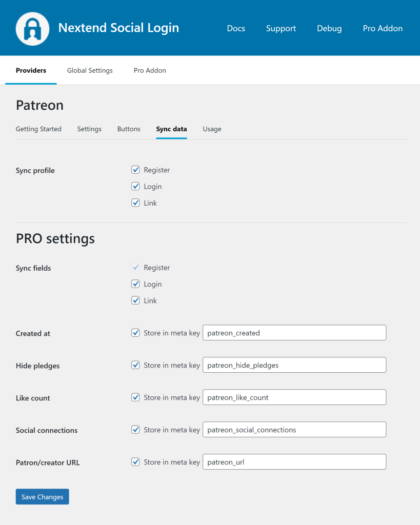This screenshot has height=525, width=420.
Task: Click the patreon_url text field
Action: 294,462
